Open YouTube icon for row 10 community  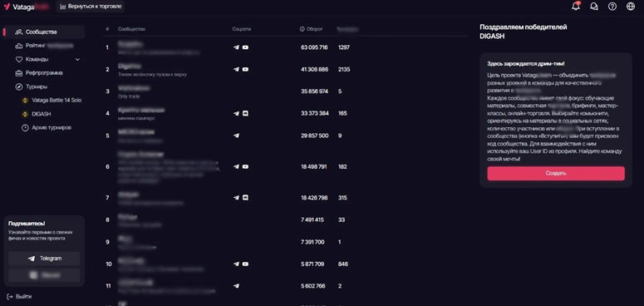(x=245, y=264)
